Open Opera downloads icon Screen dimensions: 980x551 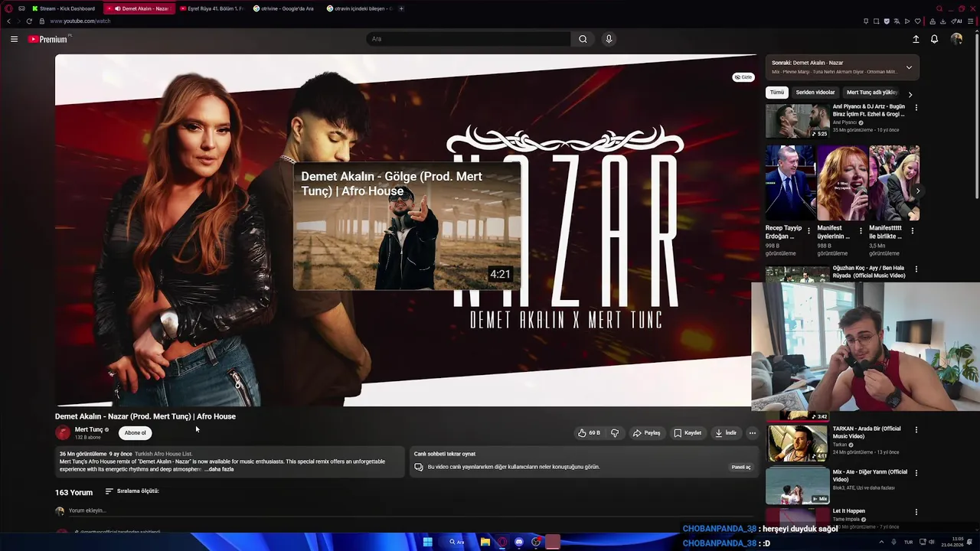point(942,21)
